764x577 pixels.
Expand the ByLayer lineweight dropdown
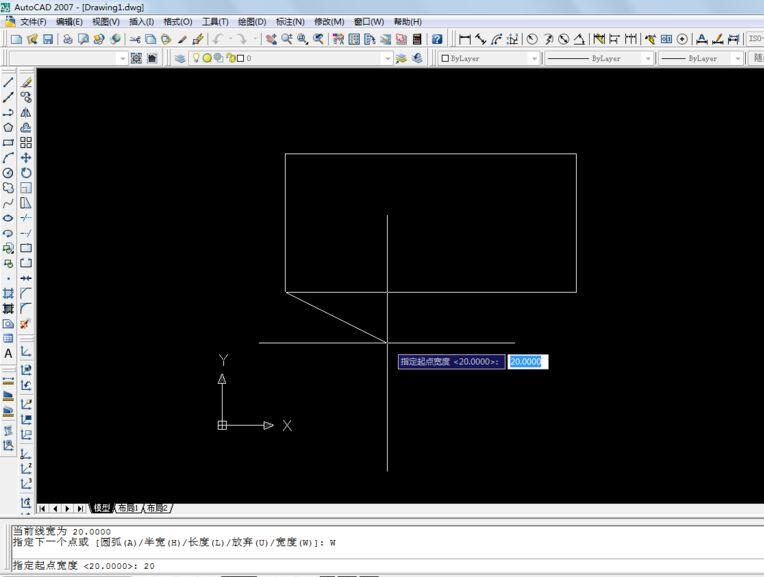pos(738,58)
